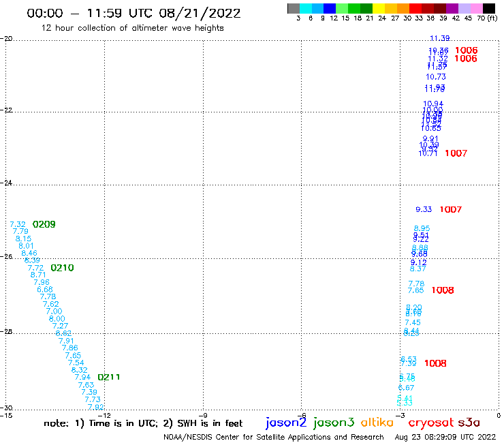The width and height of the screenshot is (504, 443).
Task: Click the '-24' latitude axis label
Action: click(6, 183)
